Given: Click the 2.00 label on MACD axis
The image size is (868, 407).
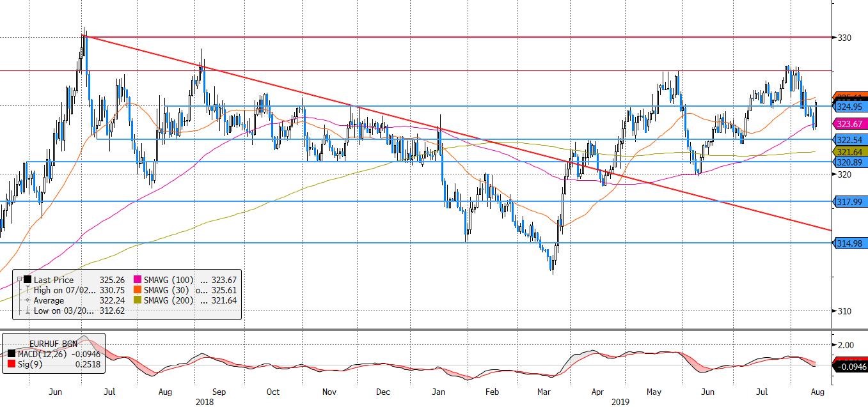Looking at the screenshot, I should click(x=847, y=345).
